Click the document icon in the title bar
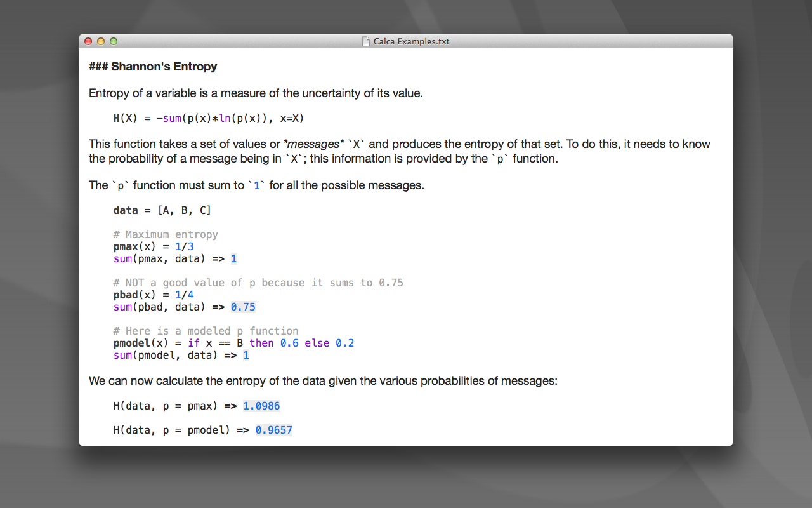This screenshot has width=812, height=508. click(366, 41)
